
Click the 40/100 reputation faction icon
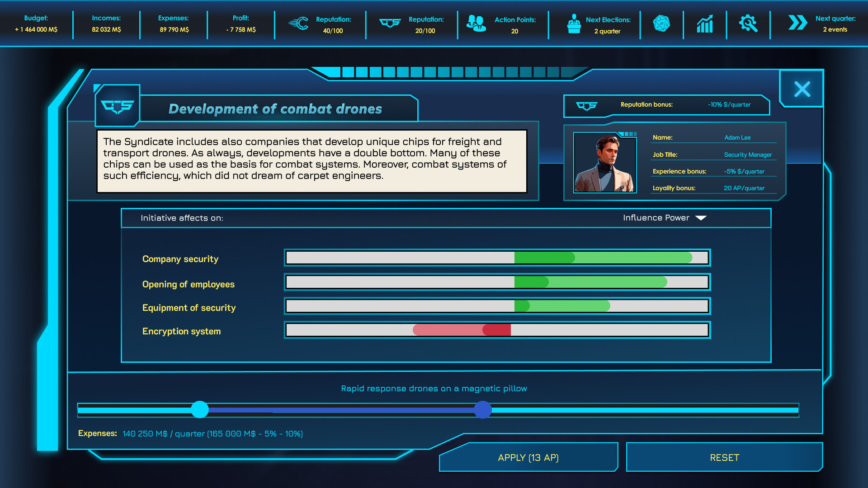[x=299, y=23]
